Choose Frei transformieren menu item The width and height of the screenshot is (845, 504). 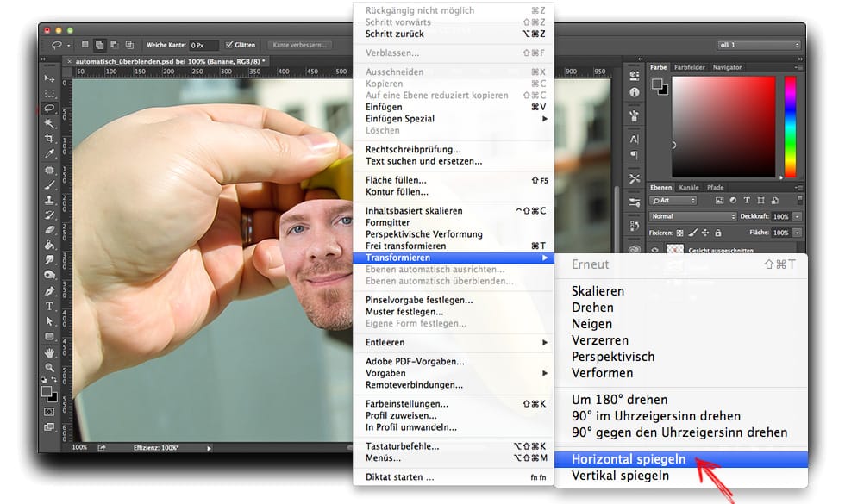454,246
